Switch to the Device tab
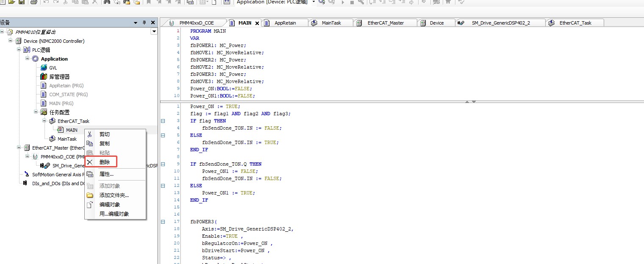Image resolution: width=644 pixels, height=264 pixels. (x=436, y=23)
